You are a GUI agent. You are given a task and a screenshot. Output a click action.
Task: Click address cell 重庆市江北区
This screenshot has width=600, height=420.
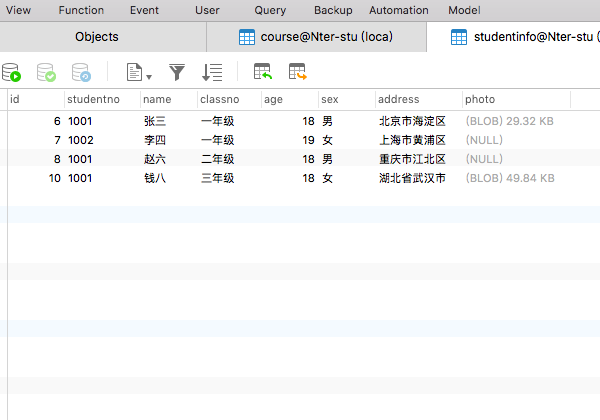point(412,159)
